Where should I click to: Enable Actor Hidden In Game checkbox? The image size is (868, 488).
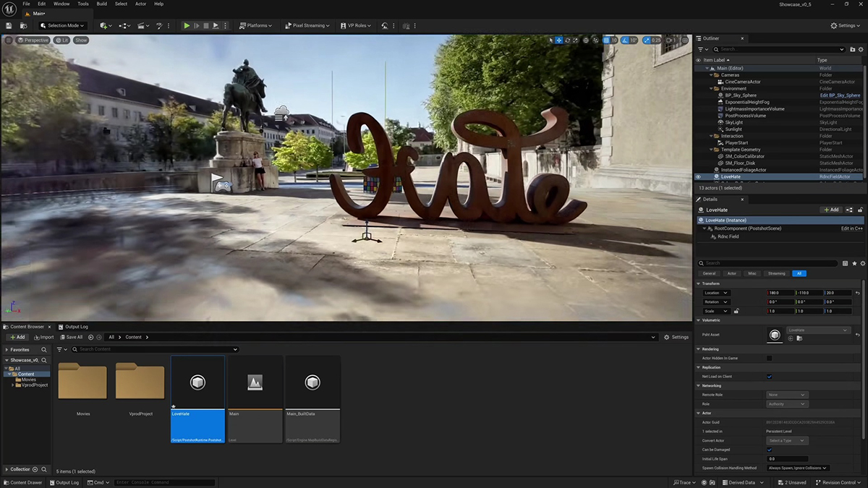pos(769,358)
